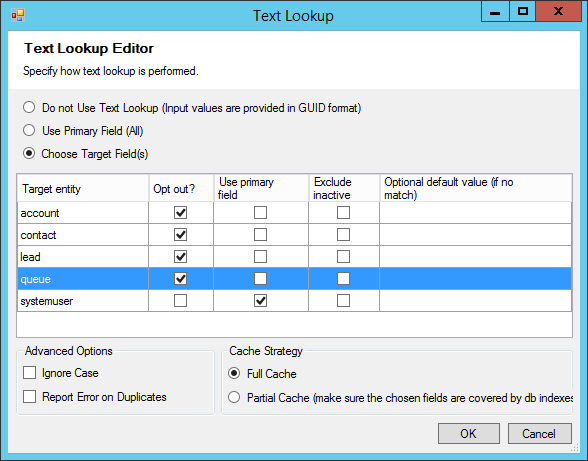Enable Report Error on Duplicates
The height and width of the screenshot is (461, 588).
coord(30,396)
